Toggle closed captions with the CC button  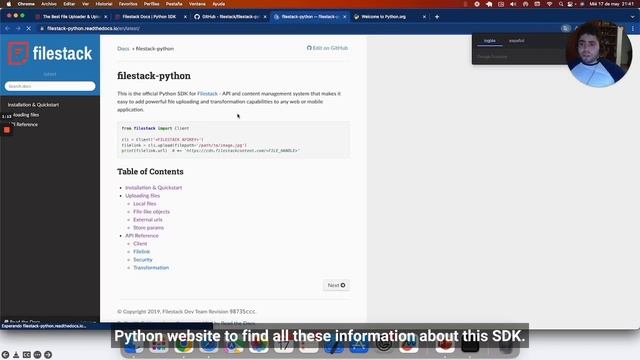27,355
